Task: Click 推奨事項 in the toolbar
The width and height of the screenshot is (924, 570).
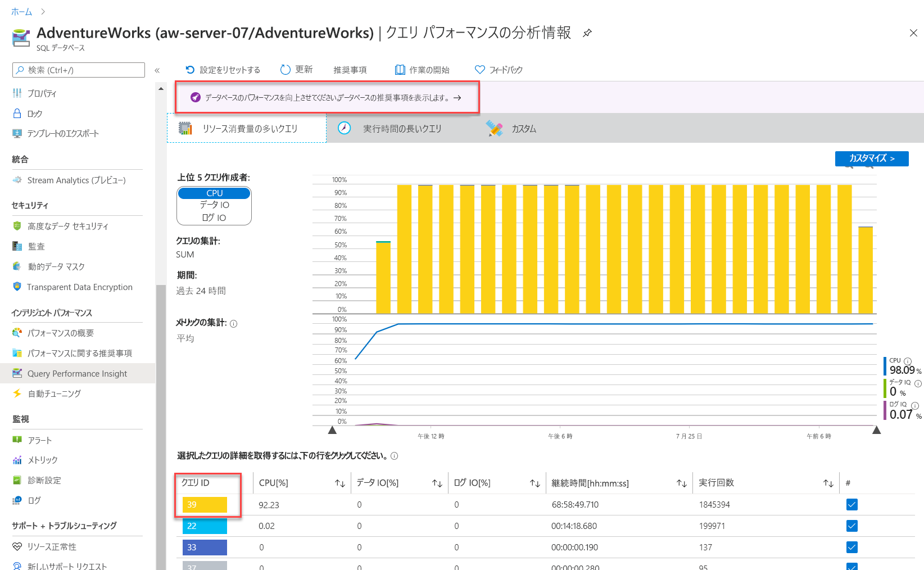Action: click(350, 70)
